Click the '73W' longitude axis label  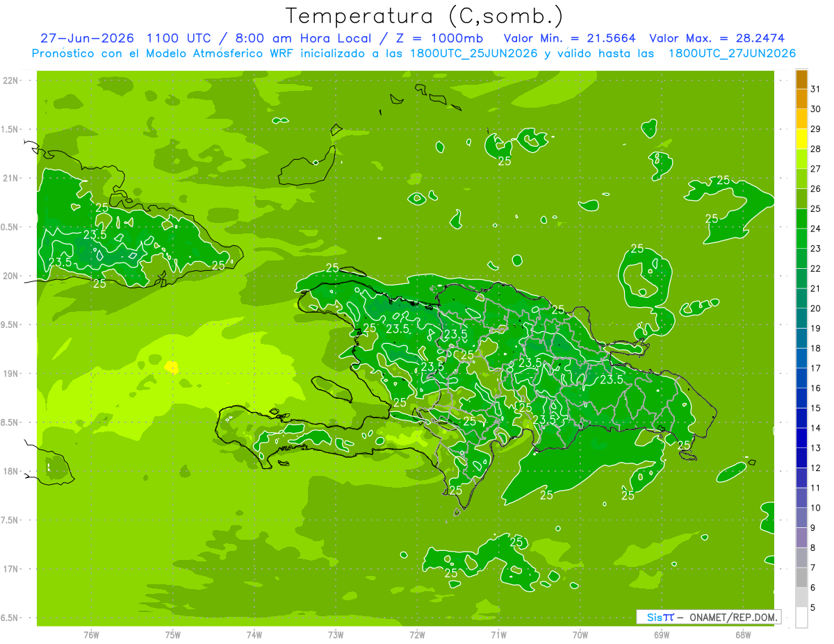(336, 635)
